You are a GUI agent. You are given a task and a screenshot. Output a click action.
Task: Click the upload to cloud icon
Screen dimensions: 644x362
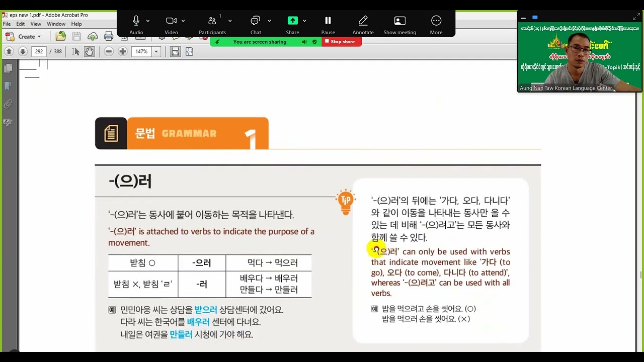(93, 36)
